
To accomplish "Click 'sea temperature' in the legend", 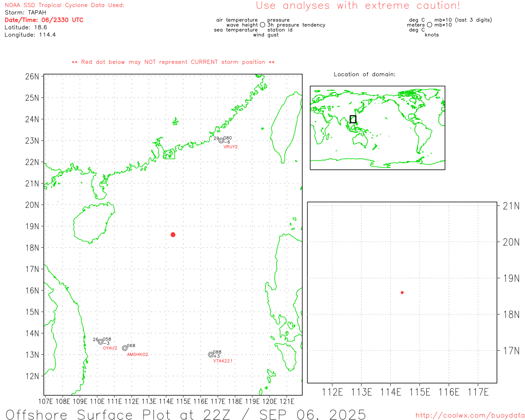I will pyautogui.click(x=236, y=30).
